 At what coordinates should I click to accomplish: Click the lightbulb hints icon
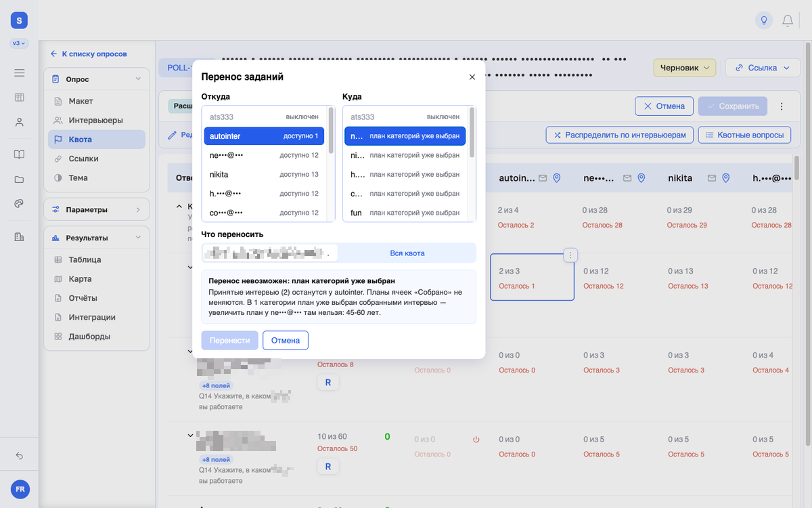tap(764, 20)
